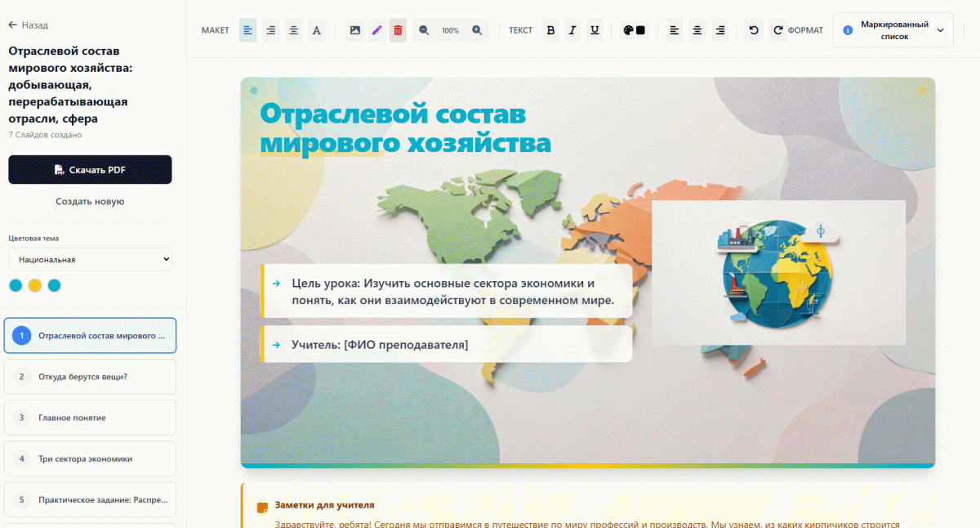Click the red trash delete icon
The height and width of the screenshot is (528, 980).
[398, 30]
